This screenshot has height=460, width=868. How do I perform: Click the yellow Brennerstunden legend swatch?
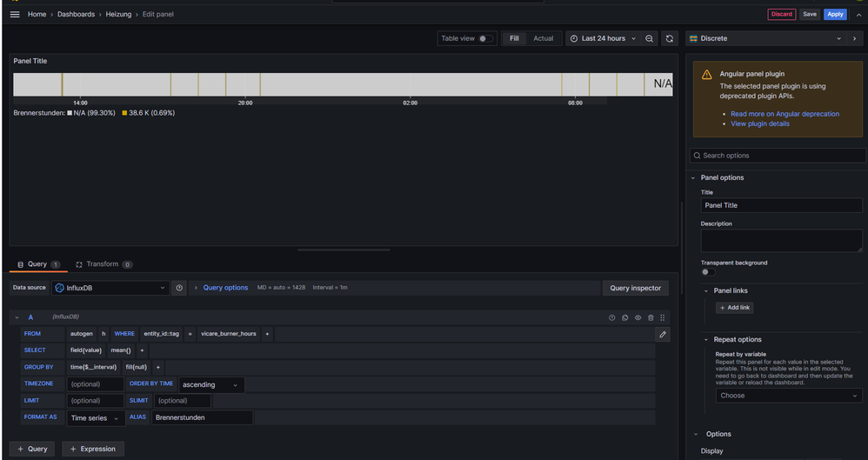(x=124, y=113)
